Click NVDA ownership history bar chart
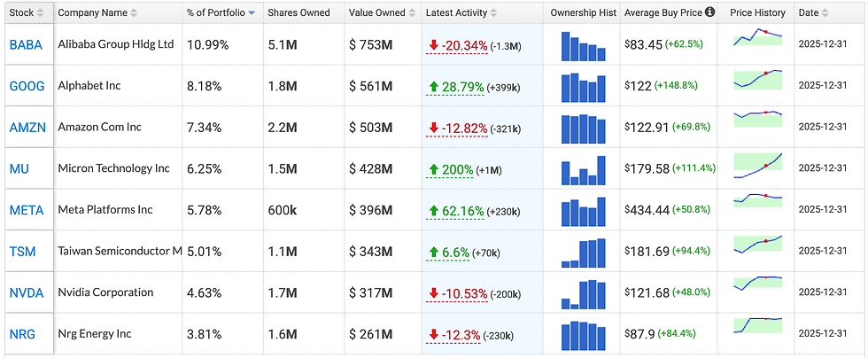Screen dimensions: 868x358 [x=584, y=294]
